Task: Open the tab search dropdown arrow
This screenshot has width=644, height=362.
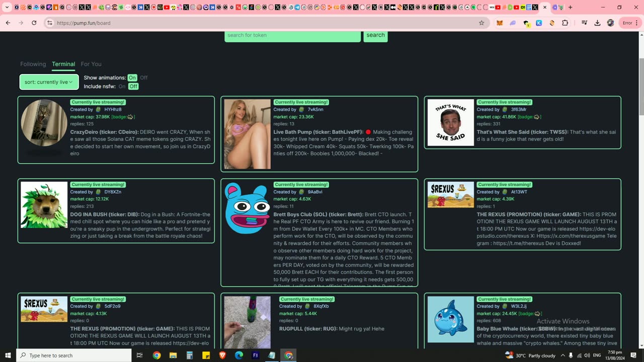Action: pos(7,8)
